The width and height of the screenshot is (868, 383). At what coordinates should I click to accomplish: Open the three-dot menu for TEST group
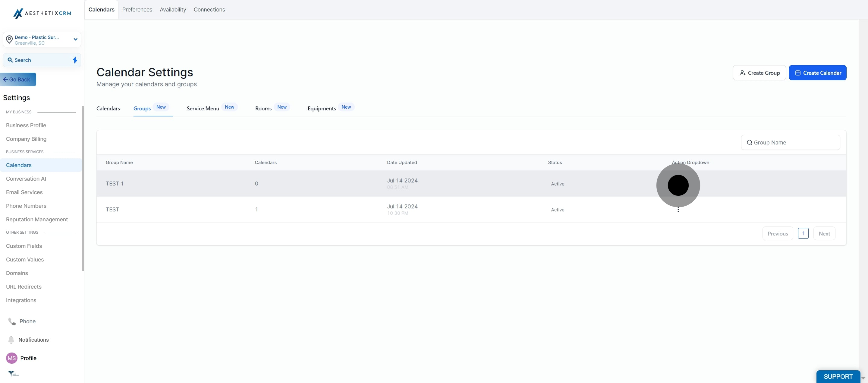678,210
